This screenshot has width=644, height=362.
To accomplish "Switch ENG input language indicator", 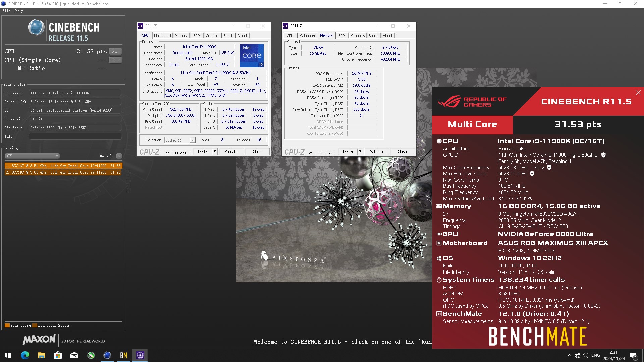I will 596,355.
